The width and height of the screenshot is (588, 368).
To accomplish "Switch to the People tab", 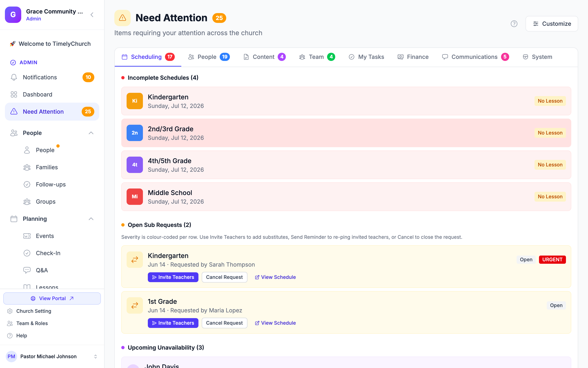I will pyautogui.click(x=209, y=57).
